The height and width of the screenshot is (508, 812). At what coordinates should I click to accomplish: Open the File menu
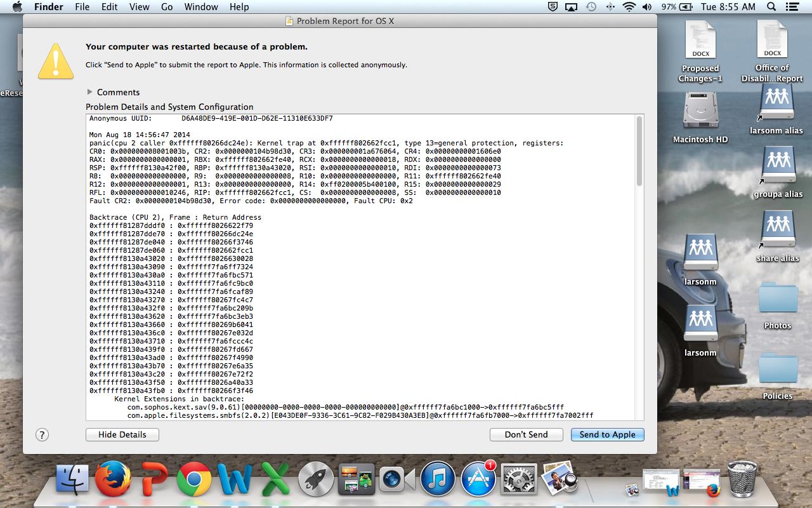click(x=82, y=7)
